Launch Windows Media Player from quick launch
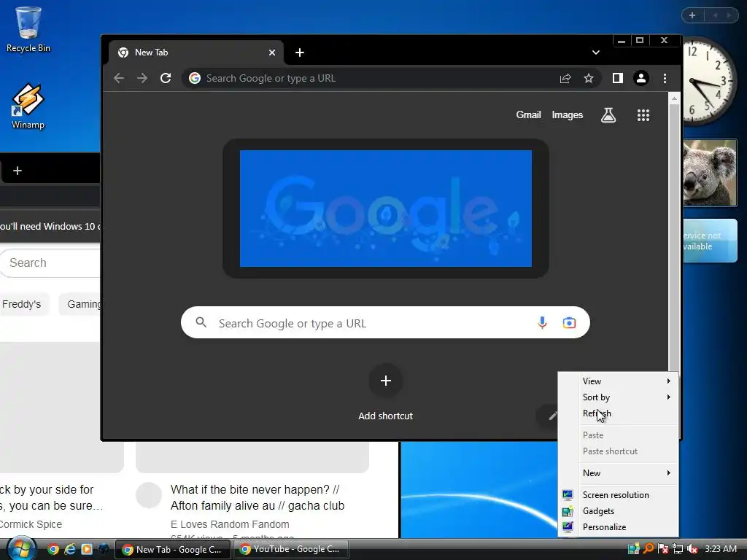 click(87, 550)
